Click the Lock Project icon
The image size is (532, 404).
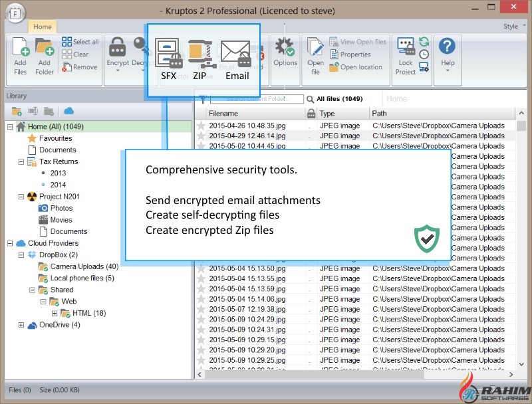[406, 50]
